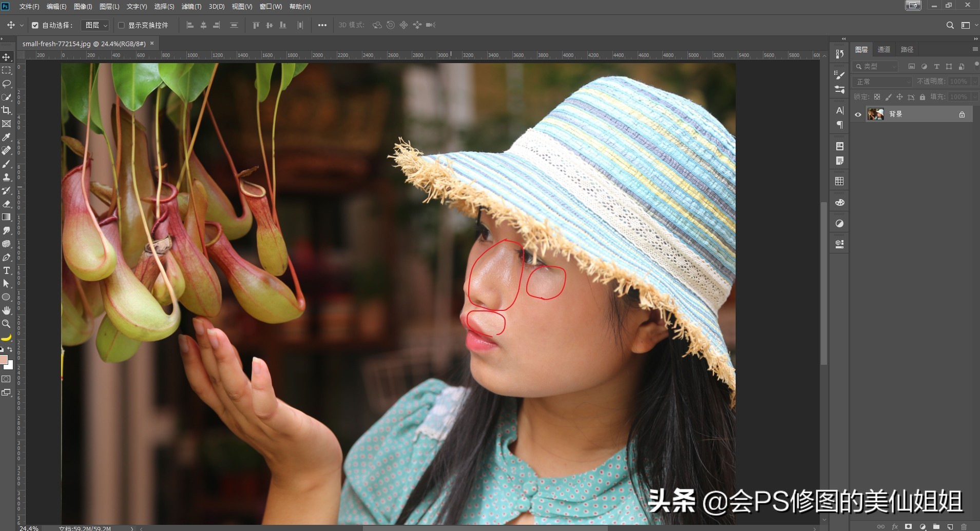Viewport: 980px width, 531px height.
Task: Open the Paragraph panel icon
Action: [840, 125]
